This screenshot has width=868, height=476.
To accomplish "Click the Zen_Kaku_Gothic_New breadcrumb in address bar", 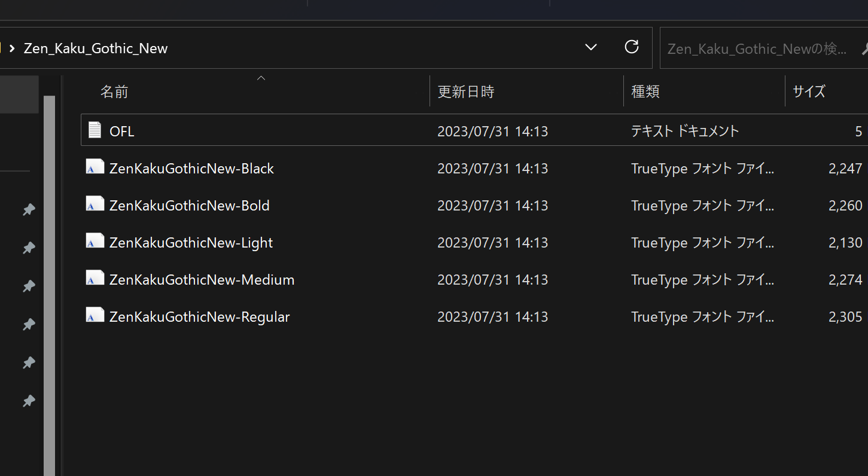I will tap(96, 48).
